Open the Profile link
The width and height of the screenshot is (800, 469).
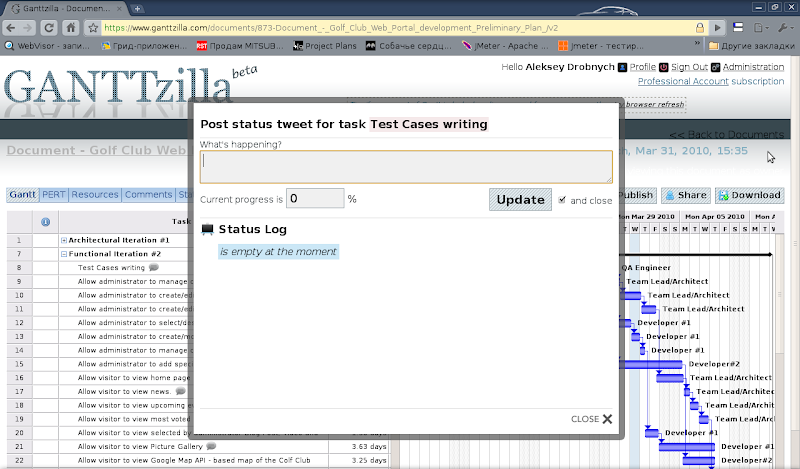[642, 67]
